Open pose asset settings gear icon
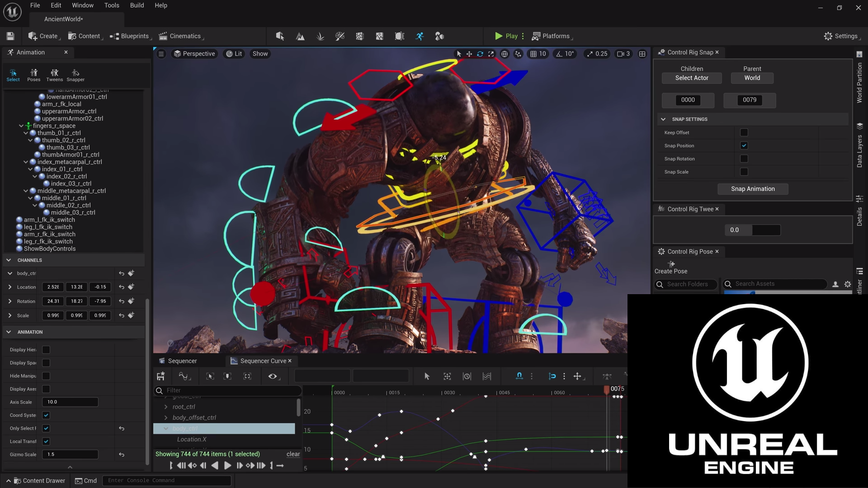The width and height of the screenshot is (868, 488). point(848,284)
